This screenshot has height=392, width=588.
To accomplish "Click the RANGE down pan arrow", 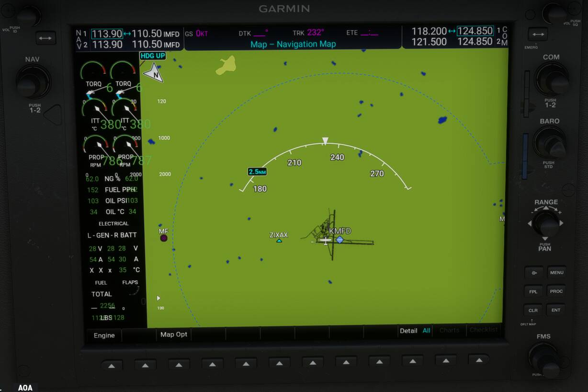I will 545,239.
